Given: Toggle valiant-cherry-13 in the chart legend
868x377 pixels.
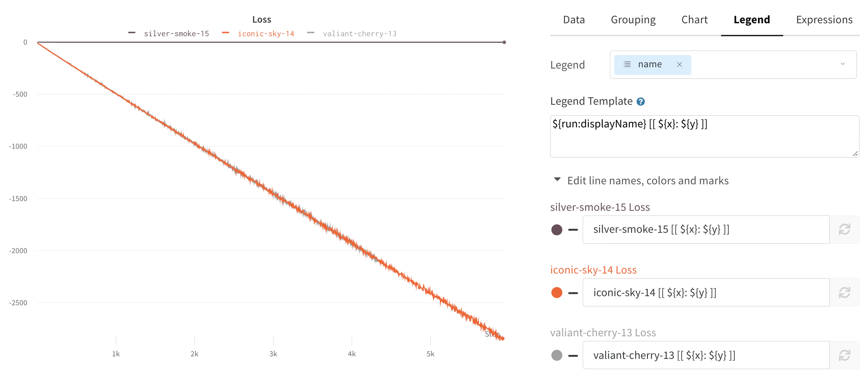Looking at the screenshot, I should coord(360,33).
